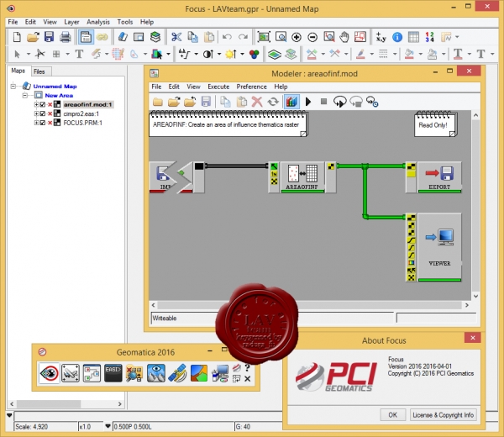
Task: Collapse the New Area tree node
Action: [x=25, y=95]
